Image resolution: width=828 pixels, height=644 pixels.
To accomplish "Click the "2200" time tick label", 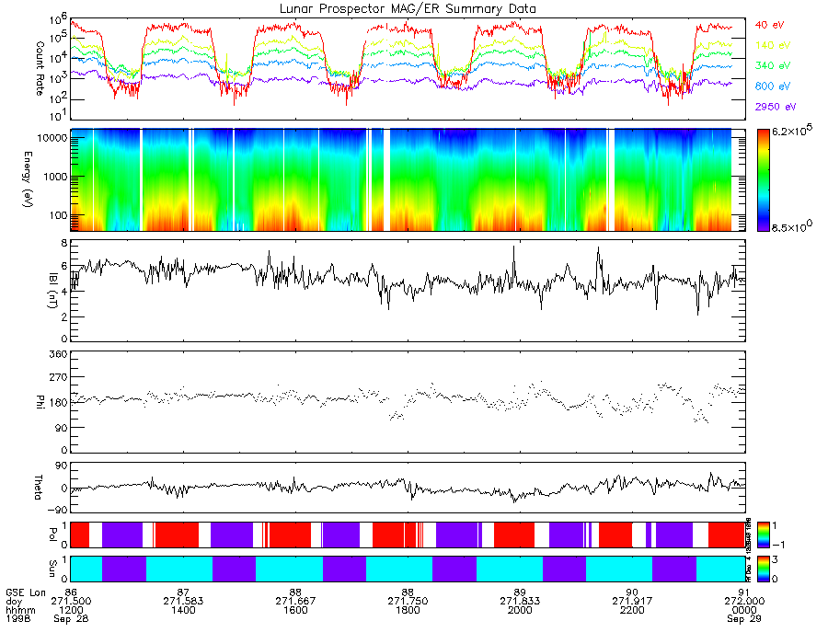I will click(x=632, y=610).
